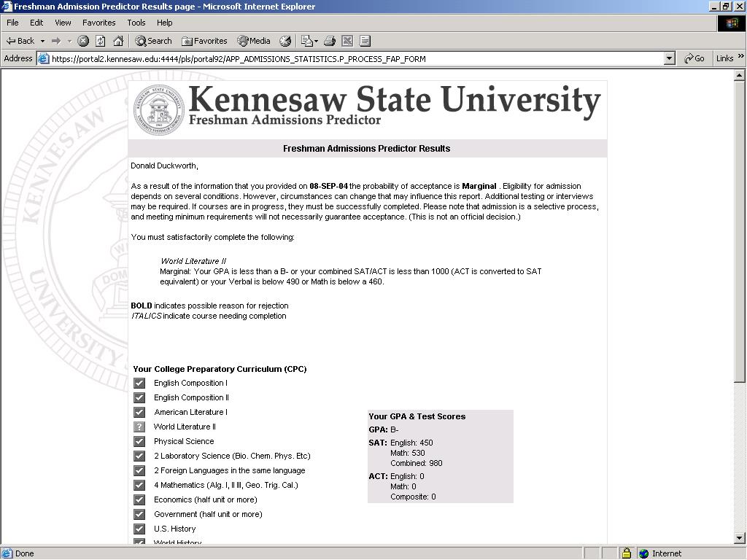Click the padlock security icon in the status bar

(x=627, y=553)
